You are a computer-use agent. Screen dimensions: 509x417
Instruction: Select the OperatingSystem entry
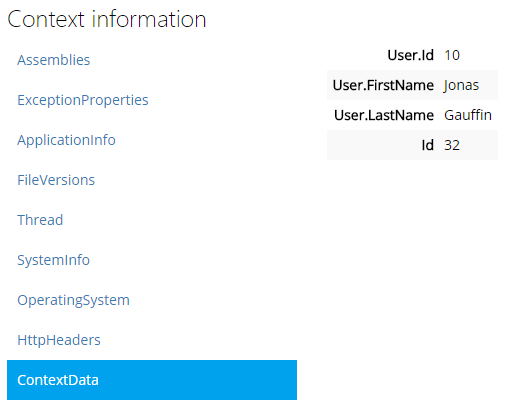73,300
